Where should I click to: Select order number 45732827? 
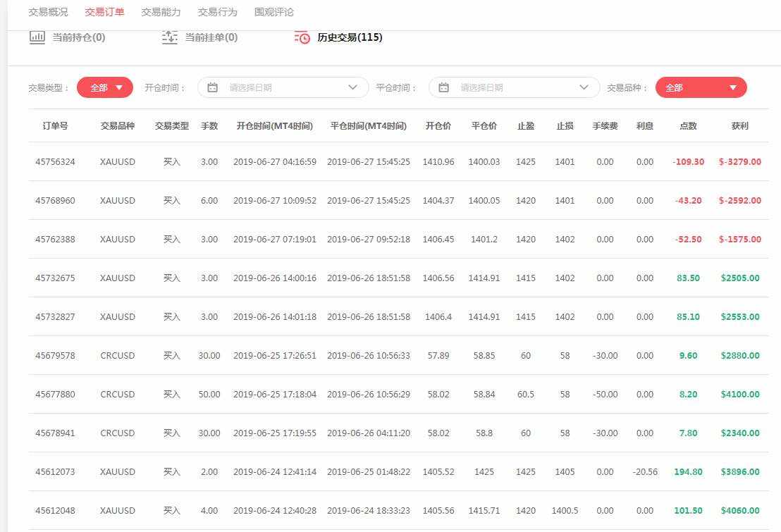point(55,317)
